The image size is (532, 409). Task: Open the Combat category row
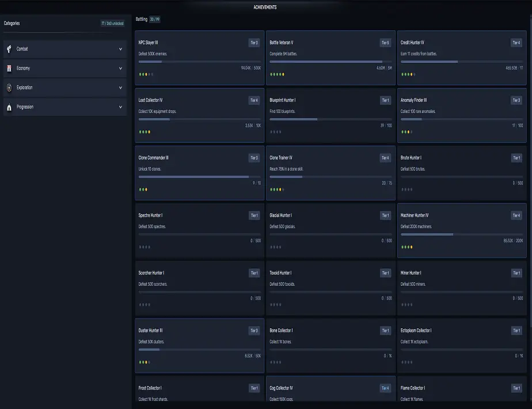[x=65, y=49]
